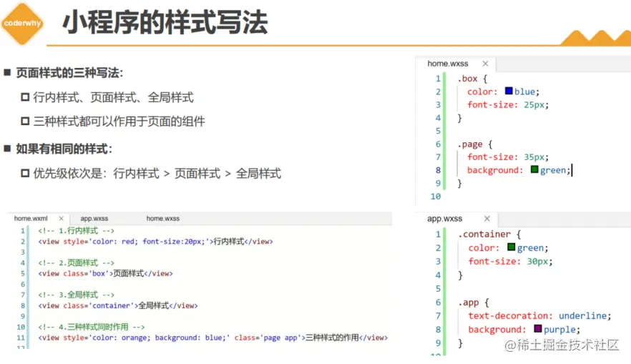The width and height of the screenshot is (631, 364).
Task: Click line number 5 in upper-right home.wxss editor
Action: [x=439, y=131]
